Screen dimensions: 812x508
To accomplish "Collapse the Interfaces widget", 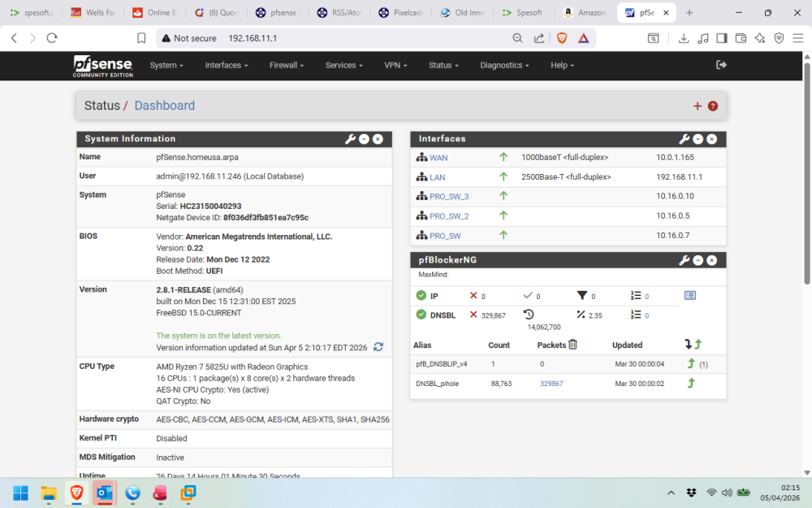I will tap(698, 139).
